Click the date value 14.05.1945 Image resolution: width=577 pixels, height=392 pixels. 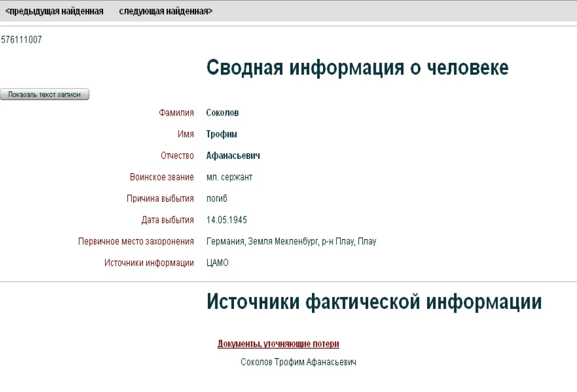[226, 220]
